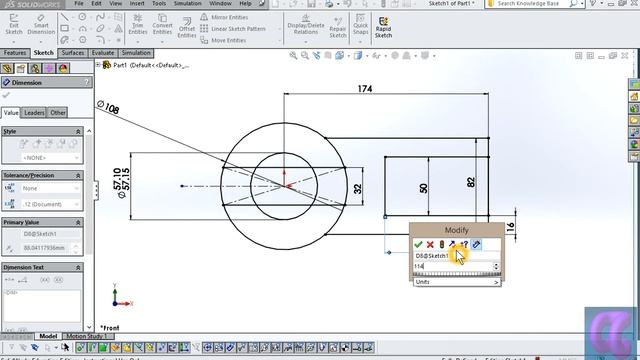Open the View menu
The image size is (640, 360).
click(116, 3)
